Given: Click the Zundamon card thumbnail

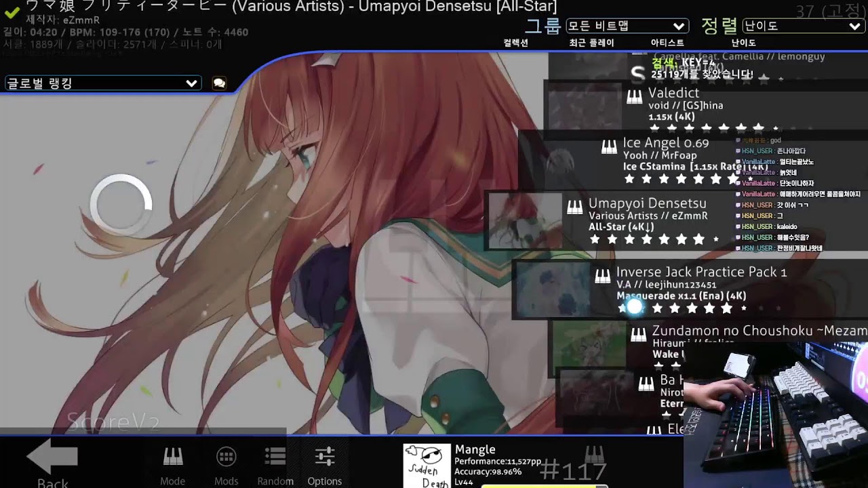Looking at the screenshot, I should (590, 344).
